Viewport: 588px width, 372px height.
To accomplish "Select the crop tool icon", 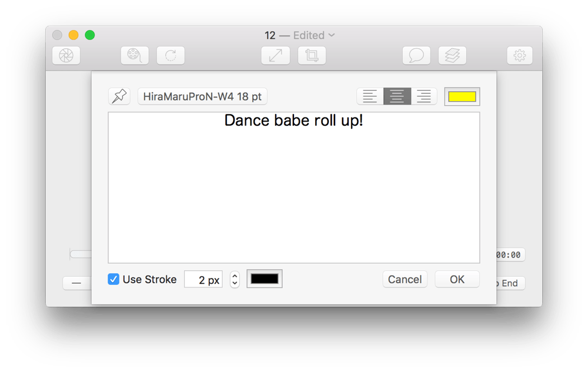I will (x=312, y=55).
